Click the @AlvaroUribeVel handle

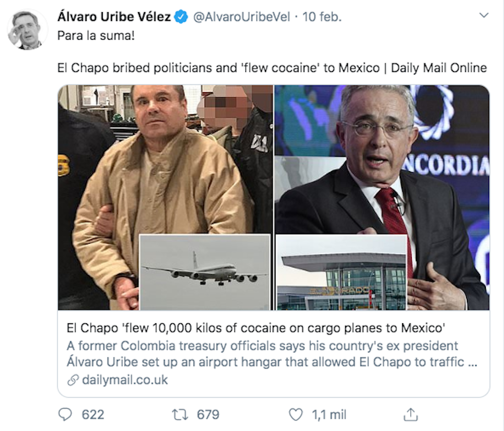click(241, 17)
